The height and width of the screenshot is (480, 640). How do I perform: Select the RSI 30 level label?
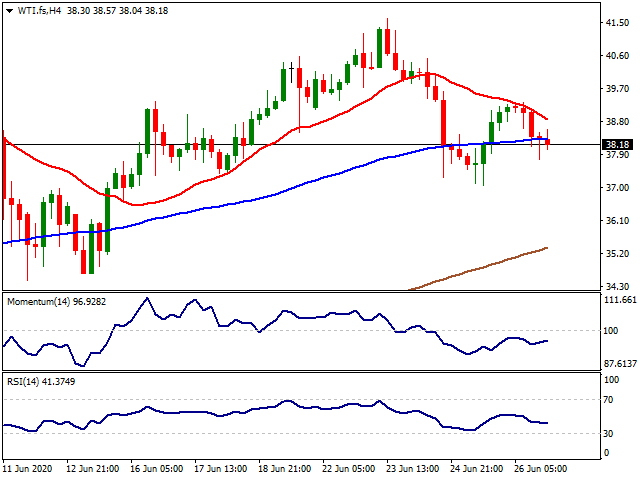(608, 433)
